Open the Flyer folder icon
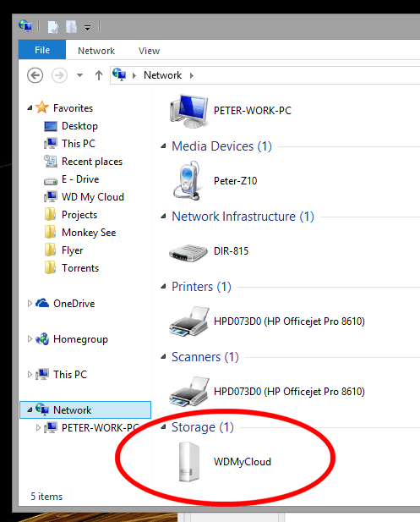The image size is (420, 522). click(x=51, y=250)
